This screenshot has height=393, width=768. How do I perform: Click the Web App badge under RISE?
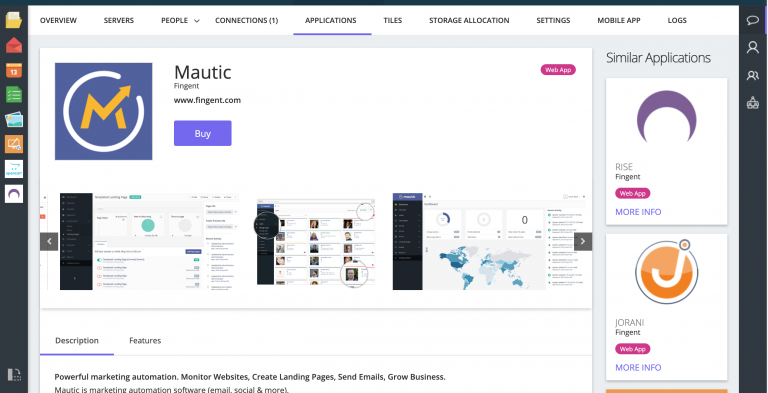pos(633,193)
